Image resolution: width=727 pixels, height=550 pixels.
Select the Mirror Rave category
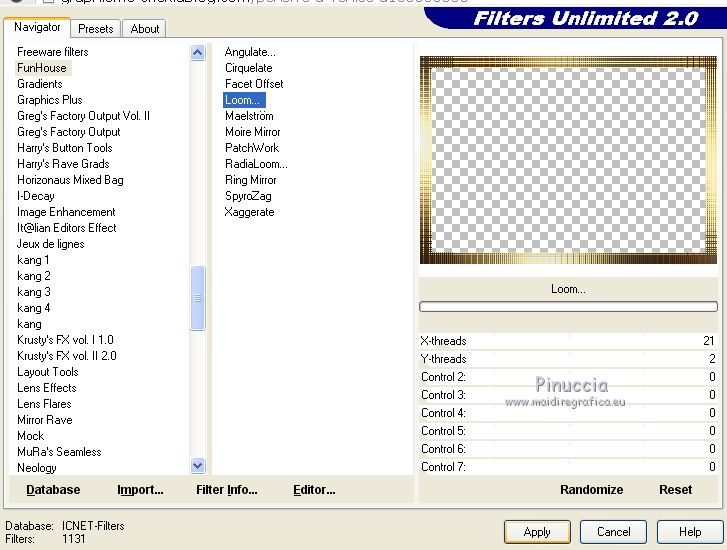[x=45, y=420]
